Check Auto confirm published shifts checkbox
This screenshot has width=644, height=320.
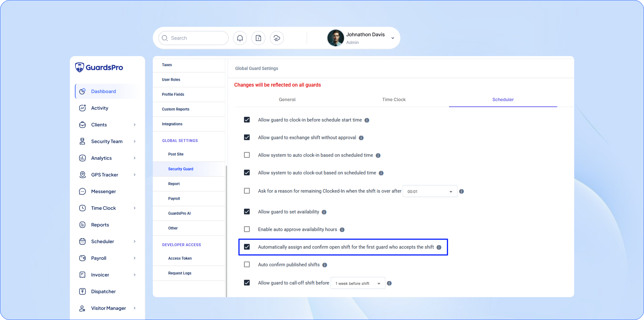coord(247,264)
